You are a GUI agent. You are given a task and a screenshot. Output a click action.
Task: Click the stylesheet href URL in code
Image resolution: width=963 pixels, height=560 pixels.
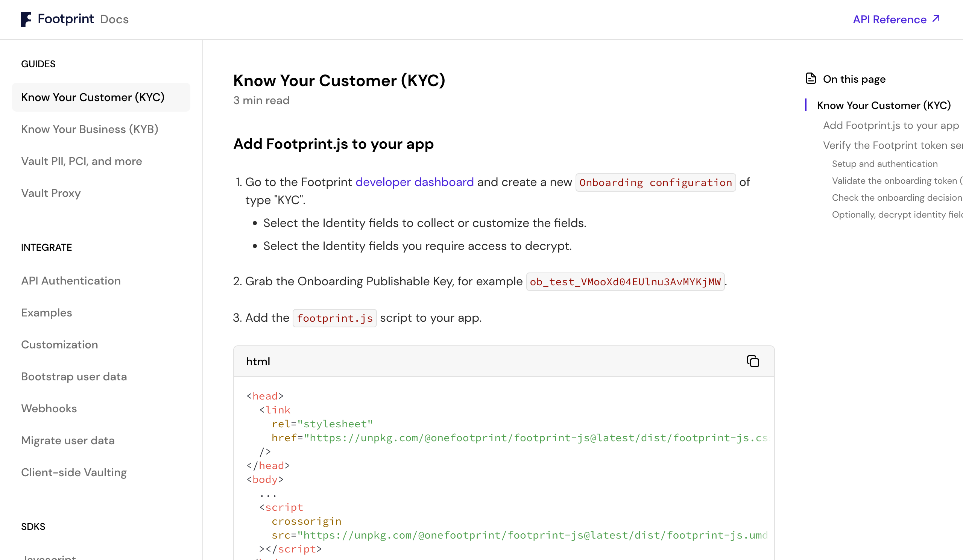[535, 438]
